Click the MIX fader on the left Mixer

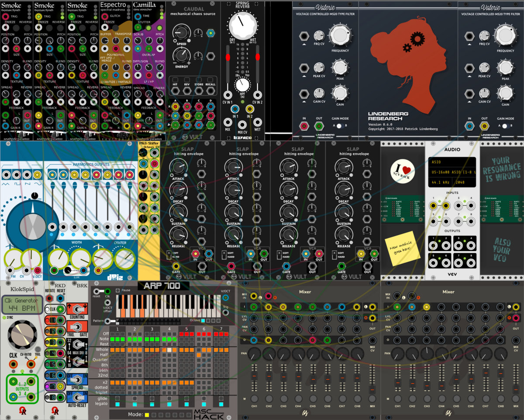372,389
